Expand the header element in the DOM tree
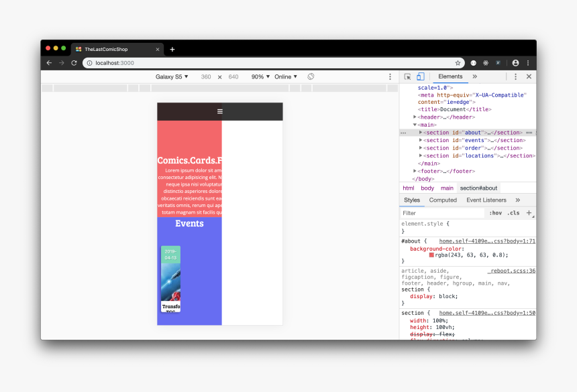577x392 pixels. pos(415,117)
